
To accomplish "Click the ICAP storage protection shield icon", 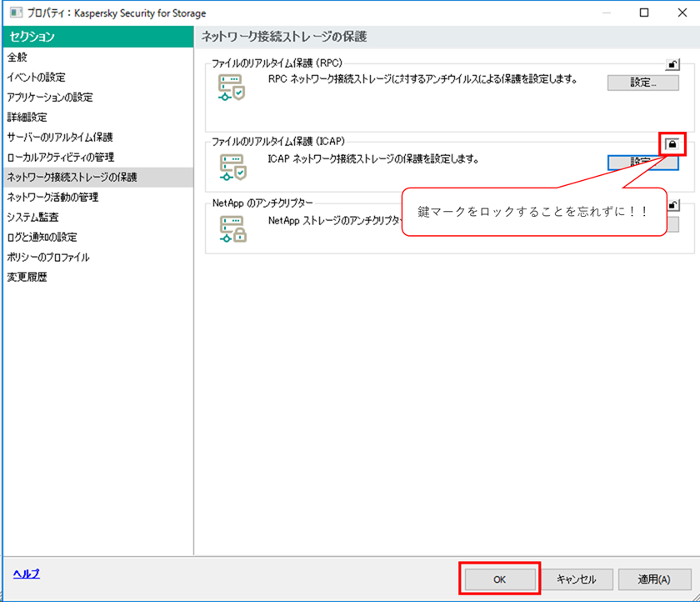I will click(x=232, y=168).
